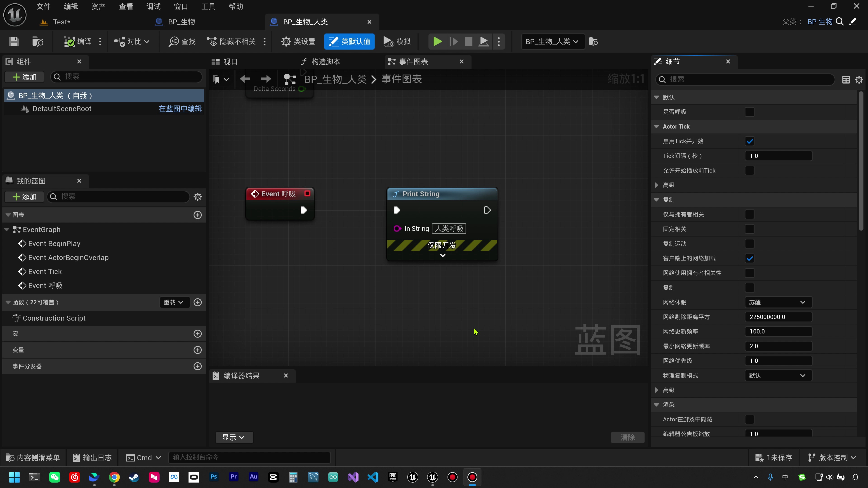Open graph bookmarks dropdown
Viewport: 868px width, 488px height.
pyautogui.click(x=221, y=80)
